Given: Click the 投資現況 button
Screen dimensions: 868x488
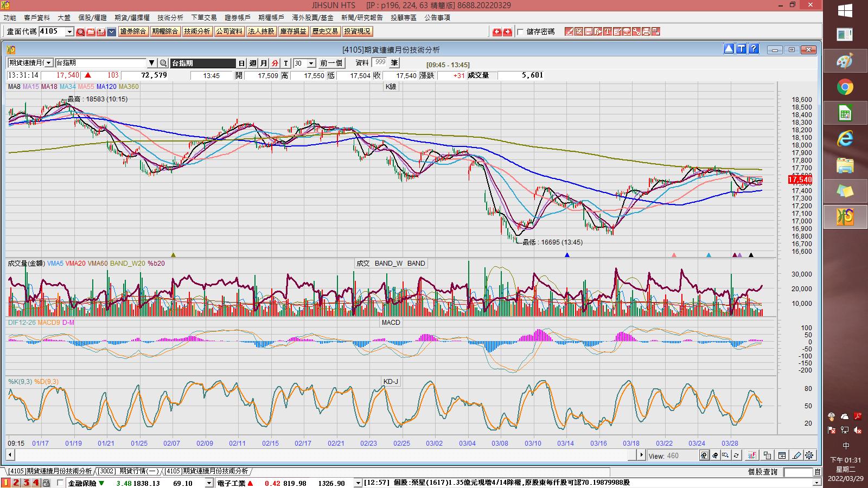Looking at the screenshot, I should tap(358, 31).
